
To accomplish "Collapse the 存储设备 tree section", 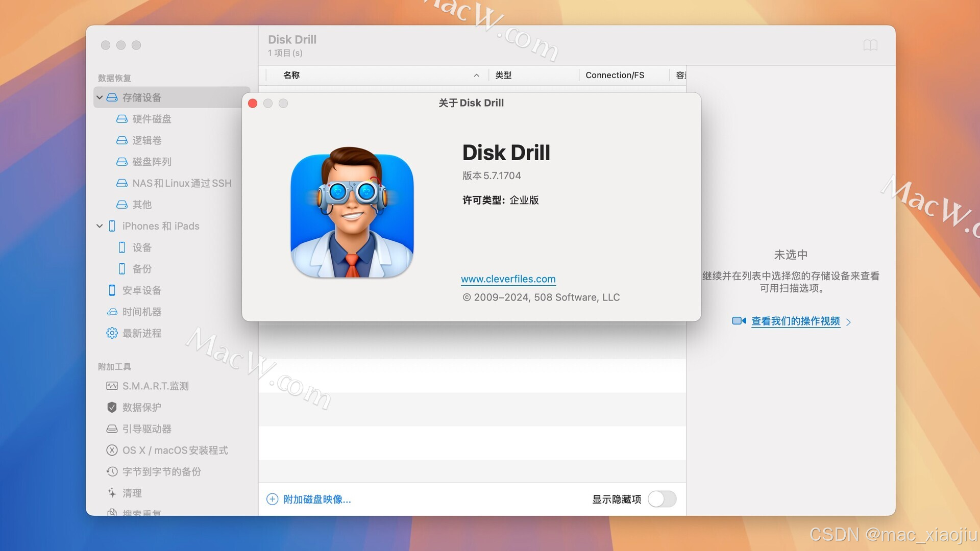I will click(100, 97).
